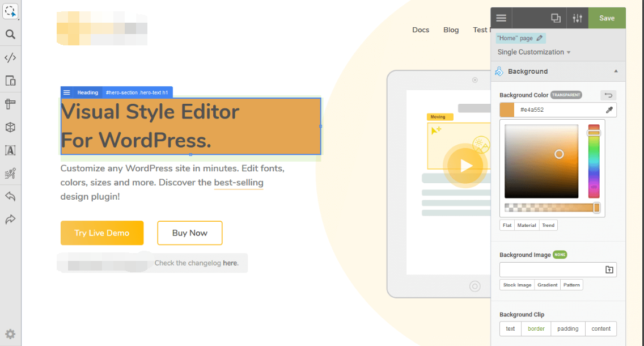The image size is (644, 346).
Task: Redo the last change
Action: coord(10,220)
